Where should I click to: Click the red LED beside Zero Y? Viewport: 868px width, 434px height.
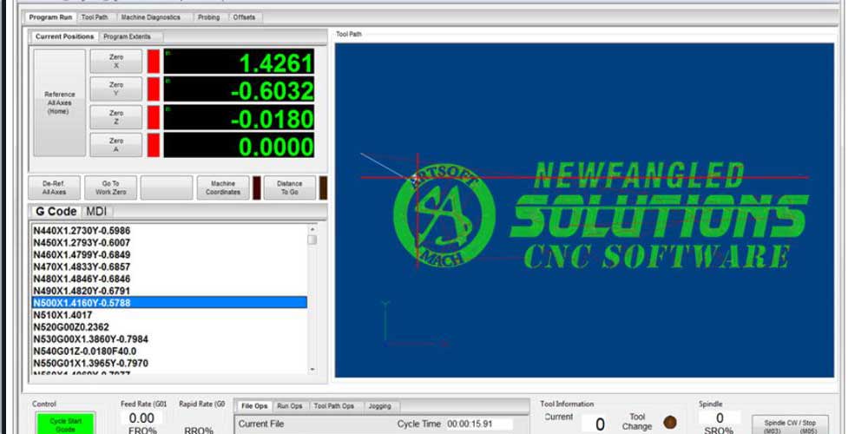(154, 89)
